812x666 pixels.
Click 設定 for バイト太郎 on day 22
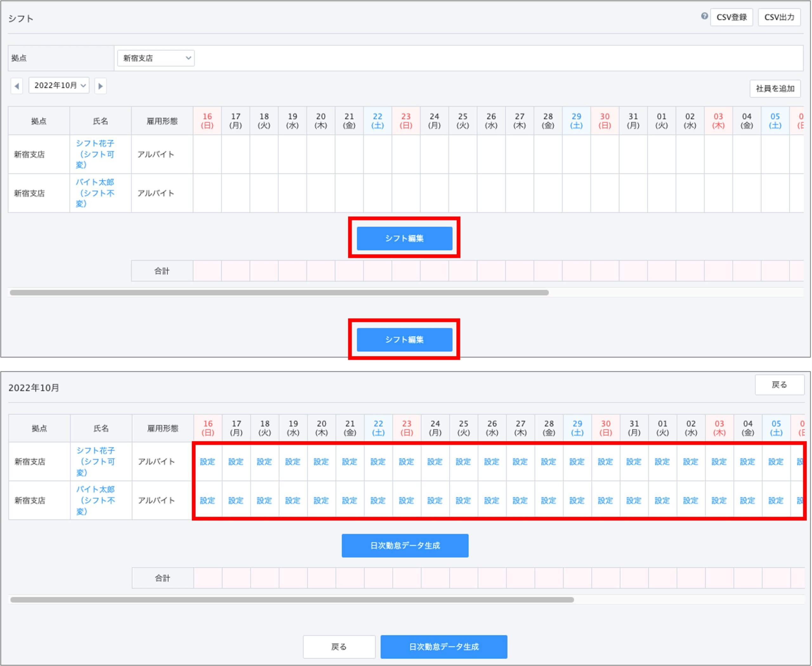pos(378,500)
